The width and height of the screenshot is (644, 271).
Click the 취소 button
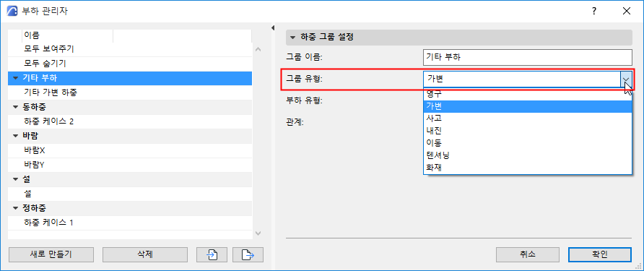(x=527, y=254)
